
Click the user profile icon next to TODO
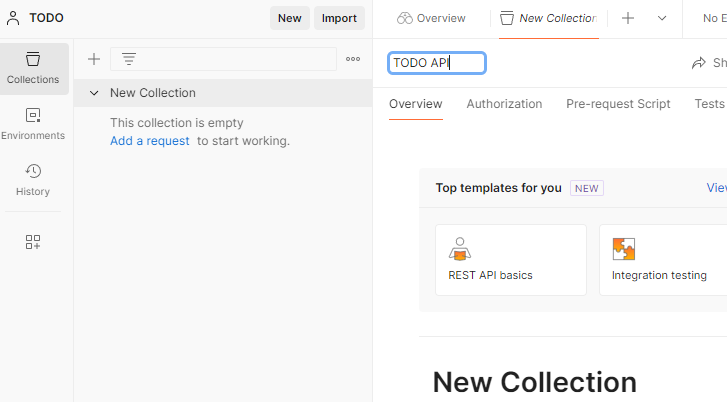13,18
